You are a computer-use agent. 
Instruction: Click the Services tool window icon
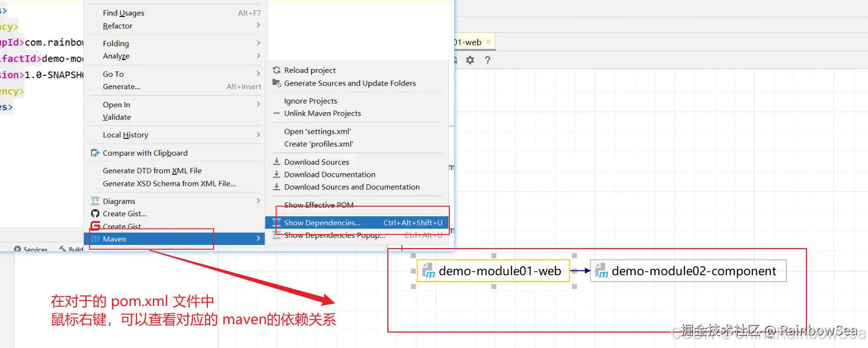tap(18, 249)
